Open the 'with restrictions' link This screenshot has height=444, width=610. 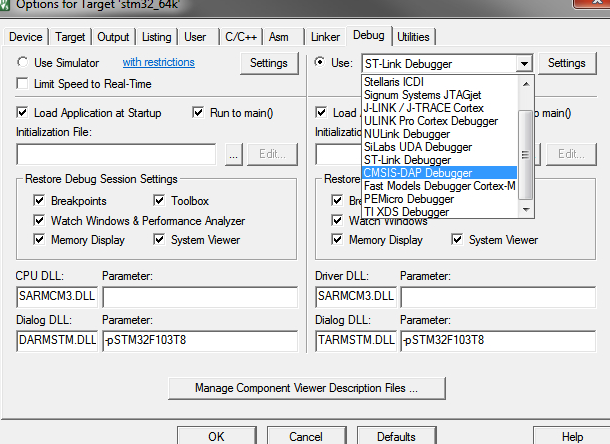pyautogui.click(x=159, y=62)
